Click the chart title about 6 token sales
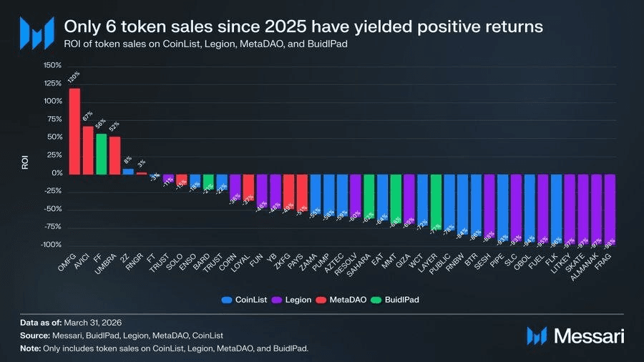Screen dimensions: 644x362 pos(303,26)
